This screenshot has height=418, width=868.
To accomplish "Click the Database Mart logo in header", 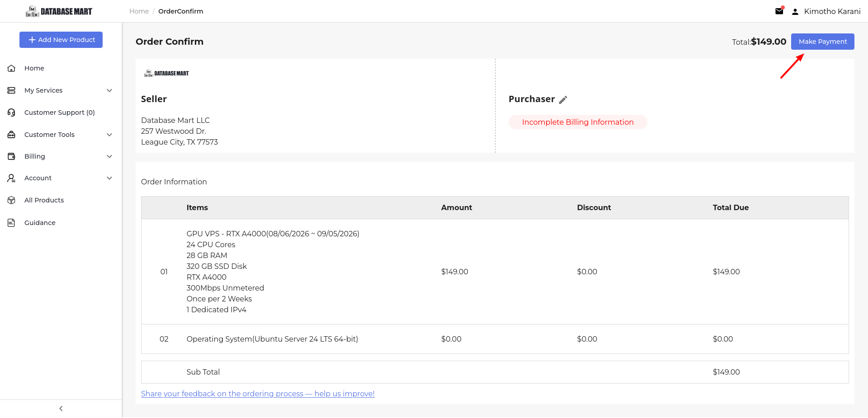I will point(59,11).
